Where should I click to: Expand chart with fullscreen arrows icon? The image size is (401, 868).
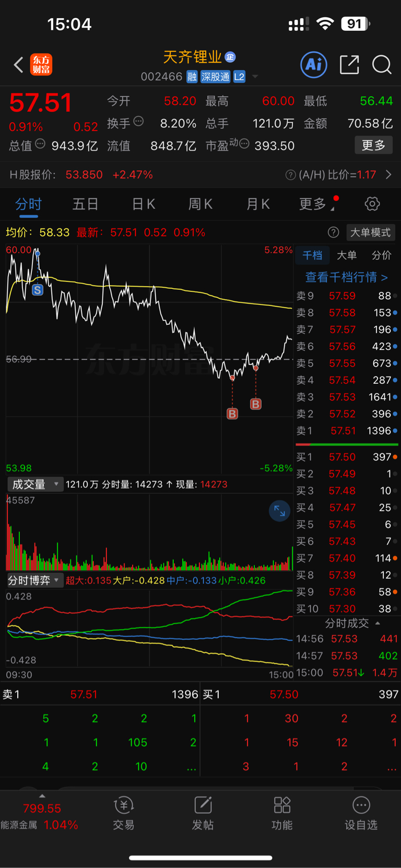click(279, 511)
